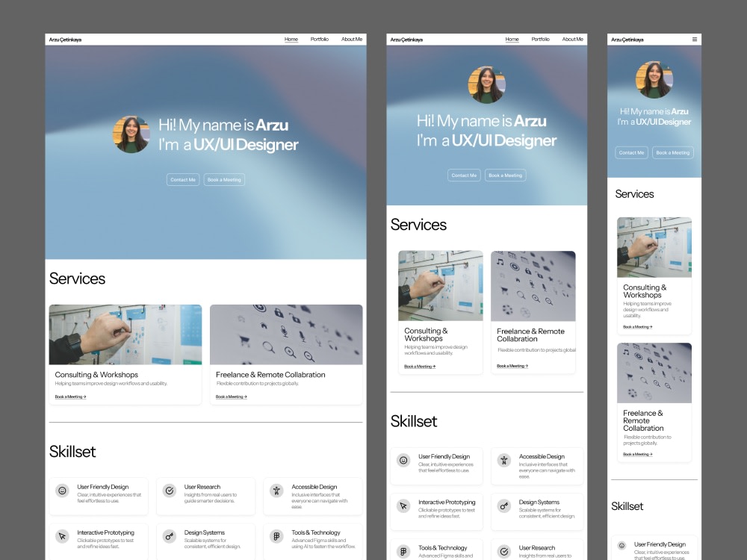Image resolution: width=747 pixels, height=560 pixels.
Task: Click Contact Me button in tablet mockup
Action: [464, 175]
